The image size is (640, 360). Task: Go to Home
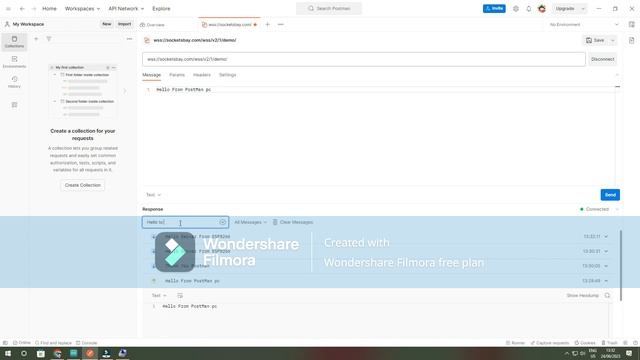49,9
